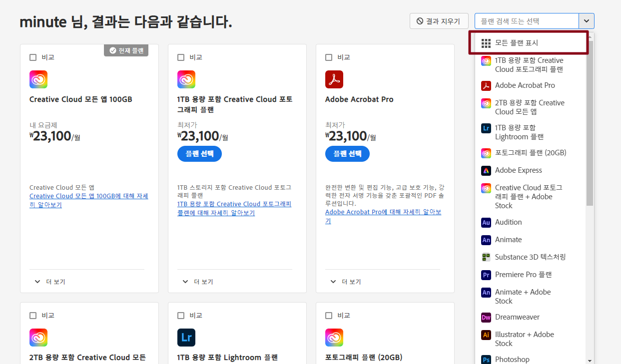Image resolution: width=621 pixels, height=364 pixels.
Task: Choose Substance 3D 텍스처링 from list
Action: click(531, 257)
